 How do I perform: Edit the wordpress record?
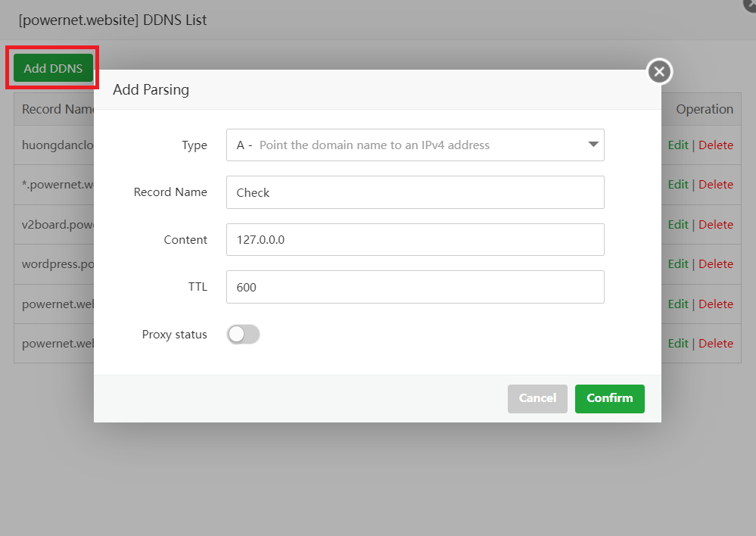click(678, 264)
